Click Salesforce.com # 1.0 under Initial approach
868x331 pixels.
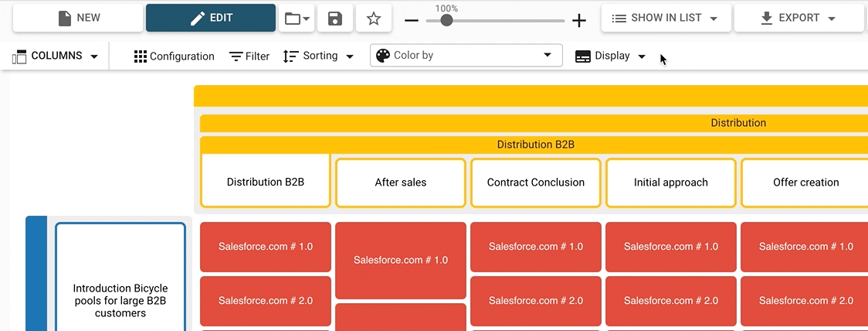[671, 247]
